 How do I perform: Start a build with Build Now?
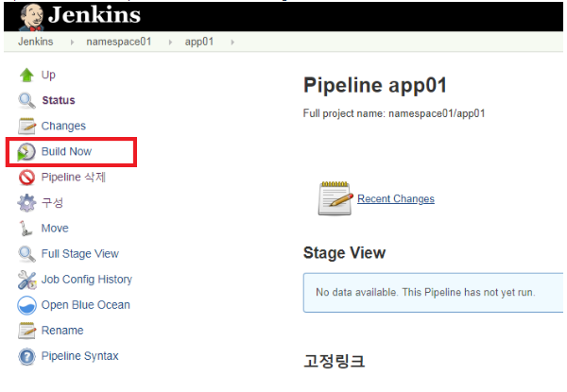pos(66,151)
